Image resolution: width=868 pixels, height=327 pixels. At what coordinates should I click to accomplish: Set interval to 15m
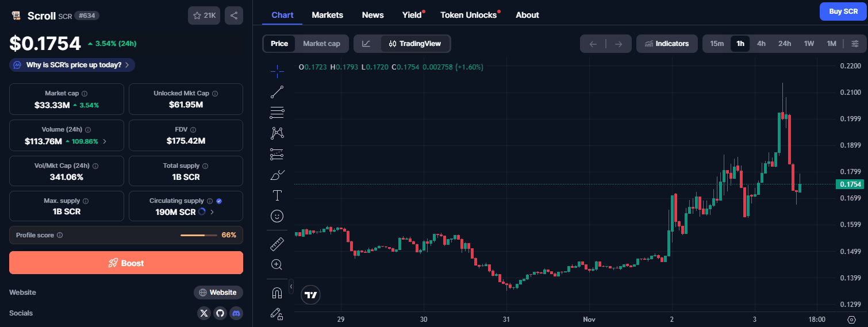click(x=717, y=44)
